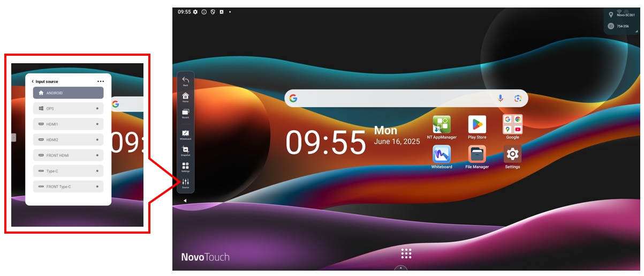644x276 pixels.
Task: Click the status bar info icon
Action: point(204,12)
